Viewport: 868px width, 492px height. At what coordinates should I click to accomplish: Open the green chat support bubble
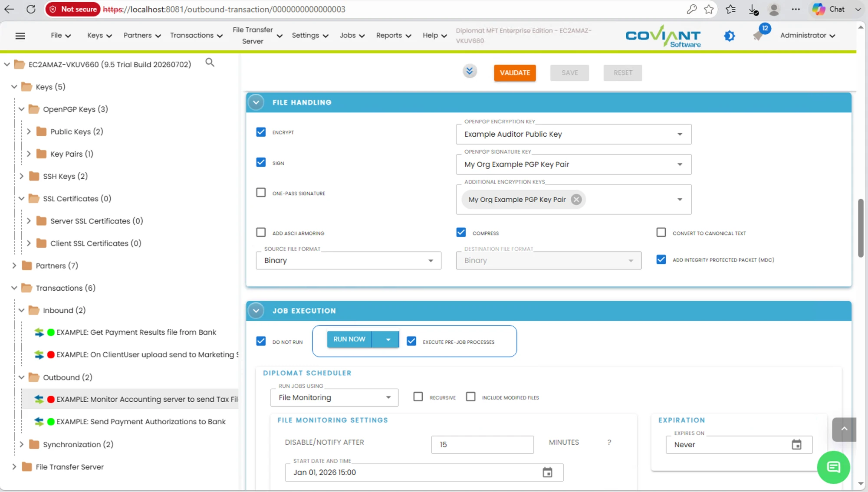coord(833,467)
